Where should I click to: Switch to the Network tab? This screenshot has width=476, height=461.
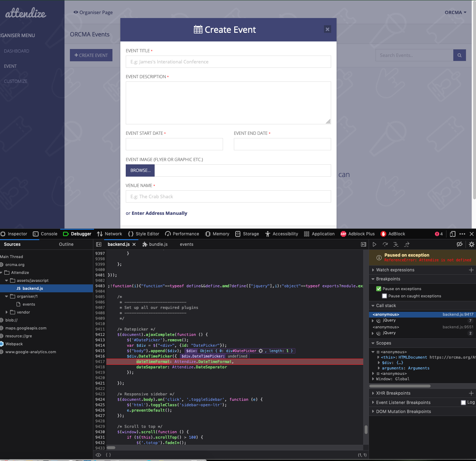click(110, 234)
